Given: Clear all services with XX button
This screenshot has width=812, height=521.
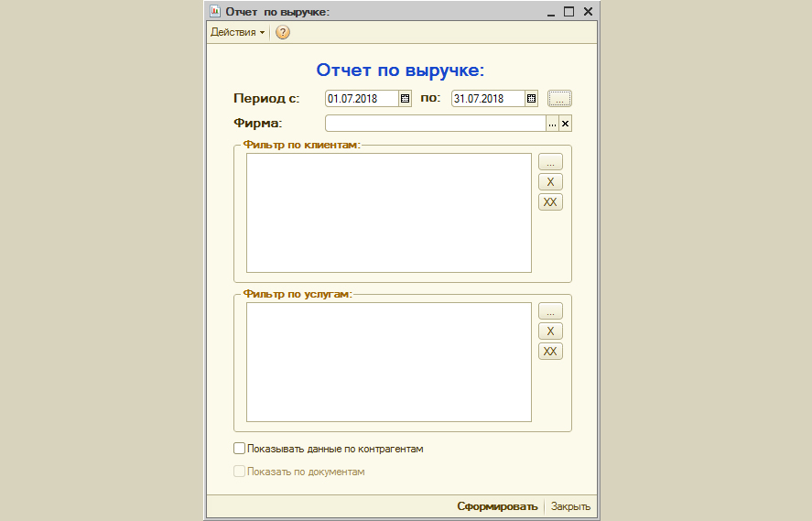Looking at the screenshot, I should pos(550,352).
